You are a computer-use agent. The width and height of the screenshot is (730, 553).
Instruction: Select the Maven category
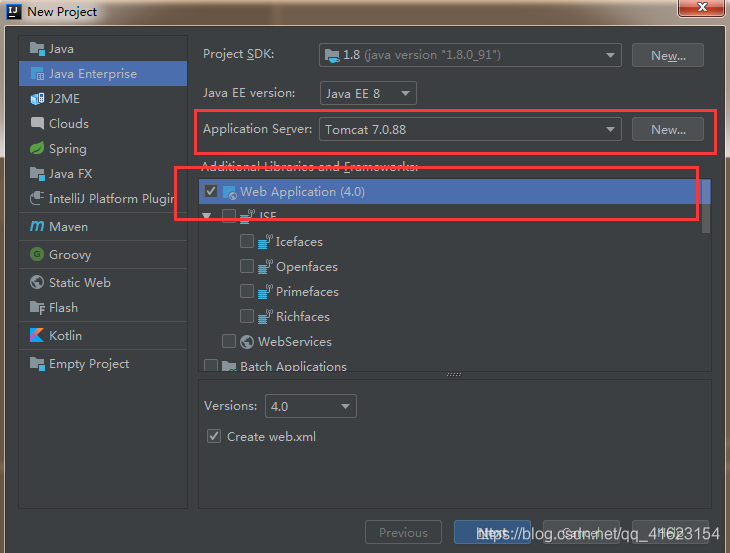click(103, 227)
